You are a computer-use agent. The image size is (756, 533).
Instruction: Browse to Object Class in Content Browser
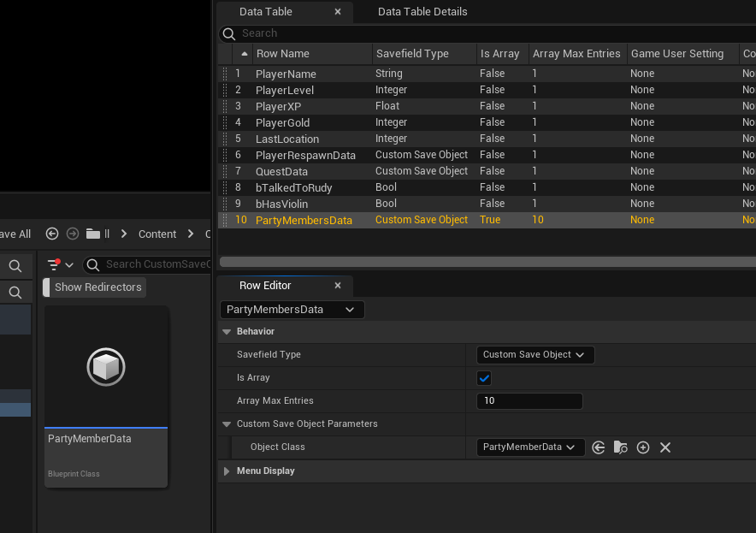pyautogui.click(x=621, y=447)
